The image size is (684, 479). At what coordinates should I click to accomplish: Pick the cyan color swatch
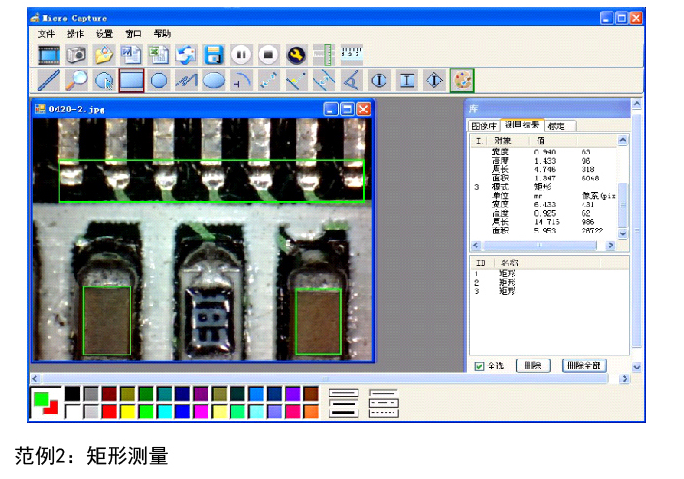(164, 411)
